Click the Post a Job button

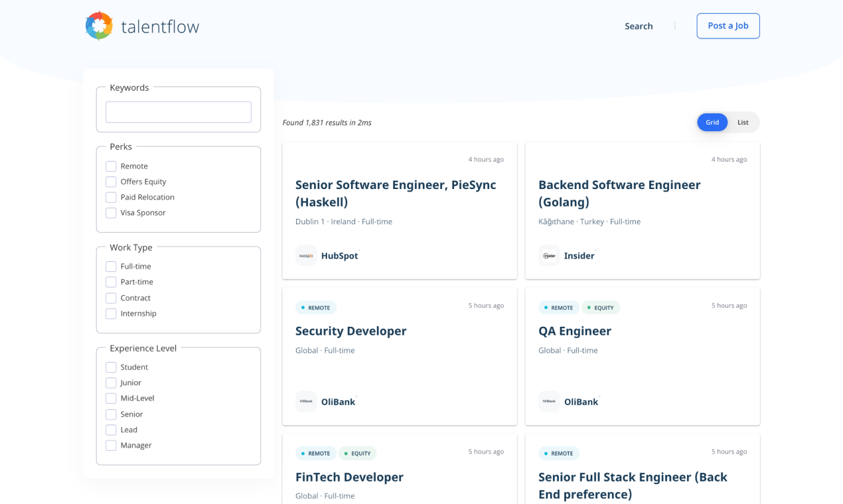[x=728, y=26]
